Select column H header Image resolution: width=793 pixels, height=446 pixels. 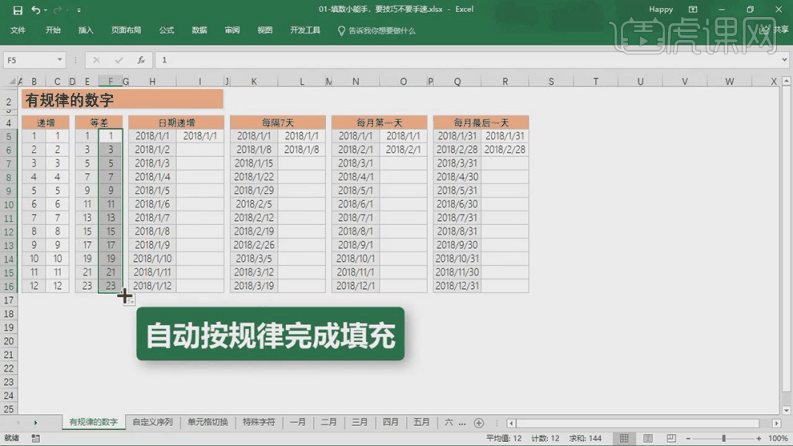[x=152, y=81]
